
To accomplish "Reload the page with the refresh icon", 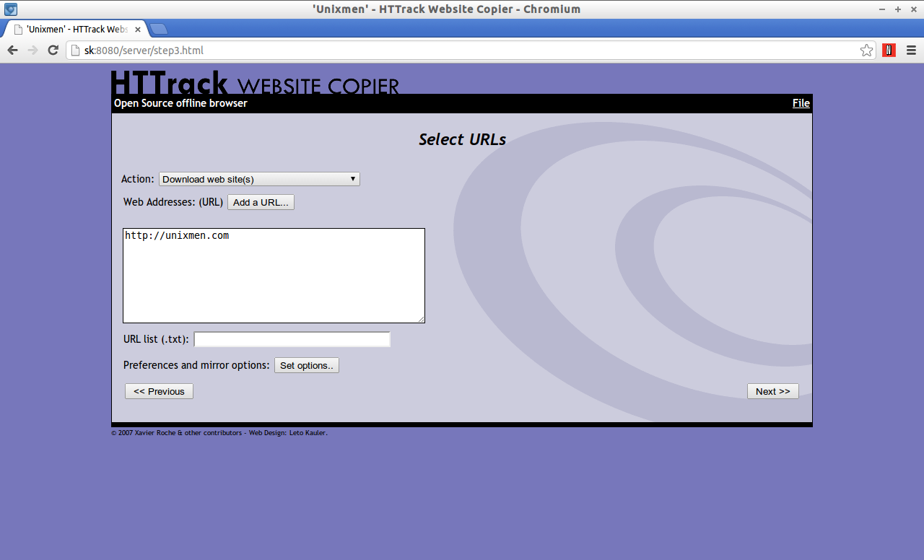I will tap(53, 50).
